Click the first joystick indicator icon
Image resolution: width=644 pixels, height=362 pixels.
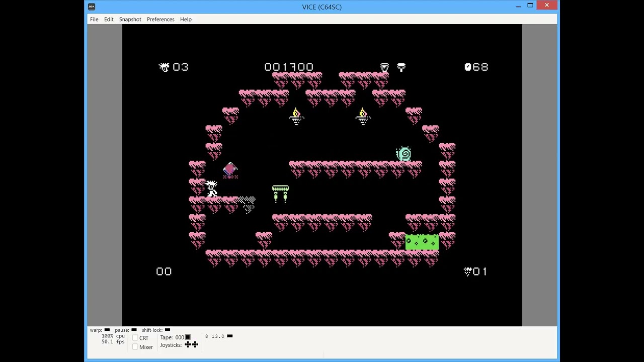(x=188, y=344)
